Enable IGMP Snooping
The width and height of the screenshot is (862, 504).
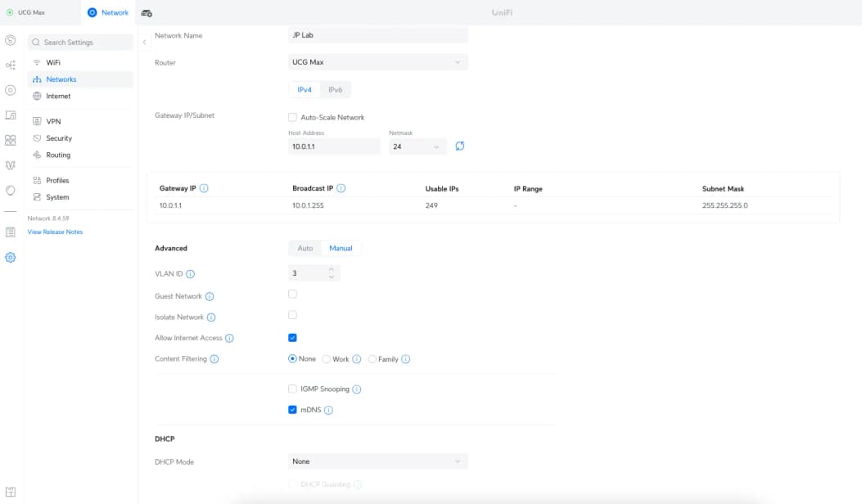[292, 389]
